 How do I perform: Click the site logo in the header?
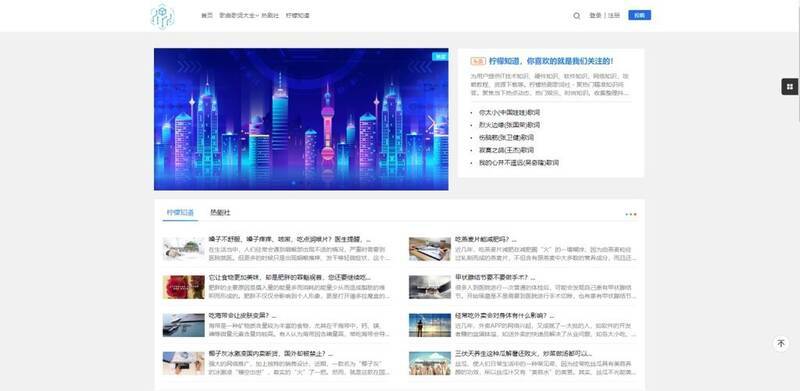(162, 16)
